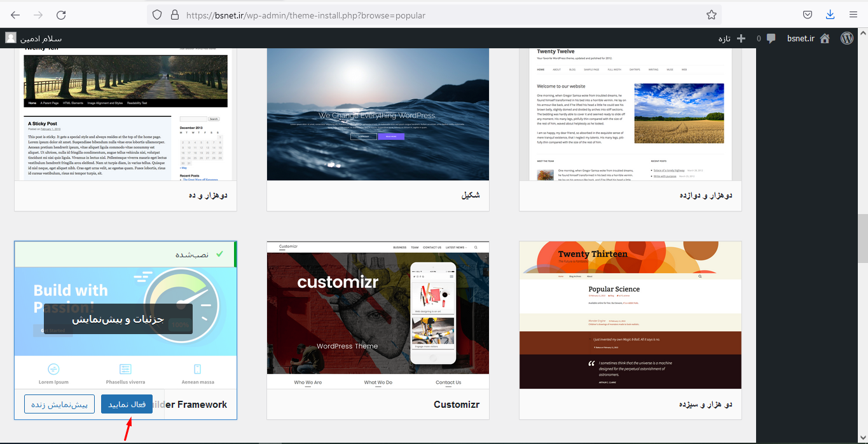
Task: Open bsnet.ir site menu item
Action: pyautogui.click(x=801, y=38)
